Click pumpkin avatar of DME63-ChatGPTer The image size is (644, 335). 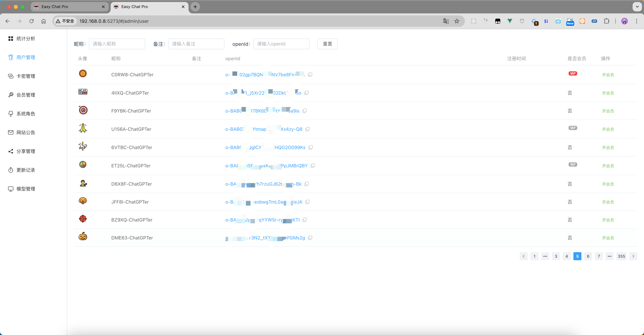(83, 237)
